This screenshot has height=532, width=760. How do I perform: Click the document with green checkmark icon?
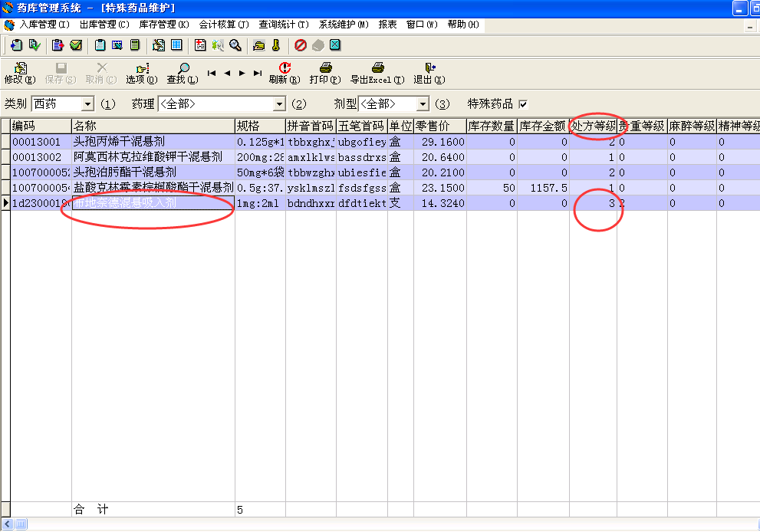coord(35,45)
